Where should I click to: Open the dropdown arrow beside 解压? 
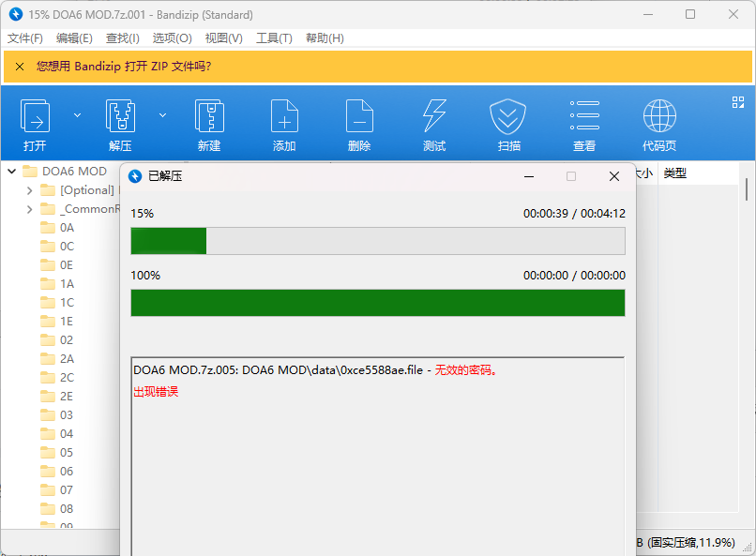(x=162, y=115)
